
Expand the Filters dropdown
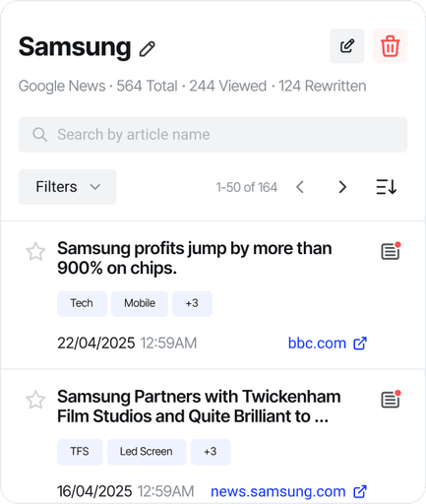(x=68, y=187)
